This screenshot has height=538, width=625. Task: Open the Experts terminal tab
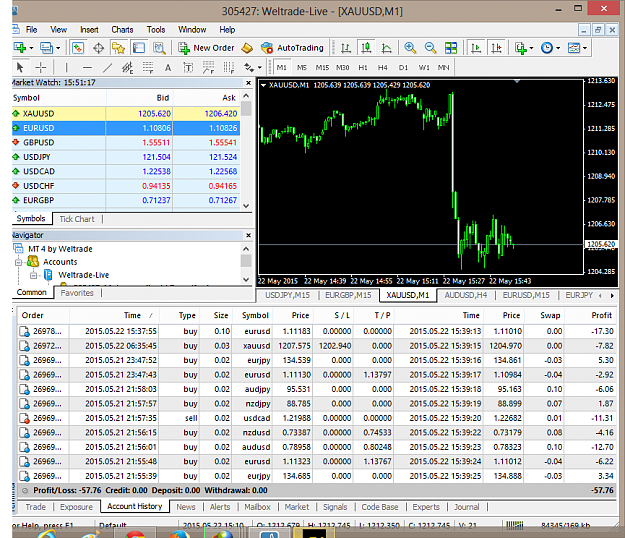426,507
